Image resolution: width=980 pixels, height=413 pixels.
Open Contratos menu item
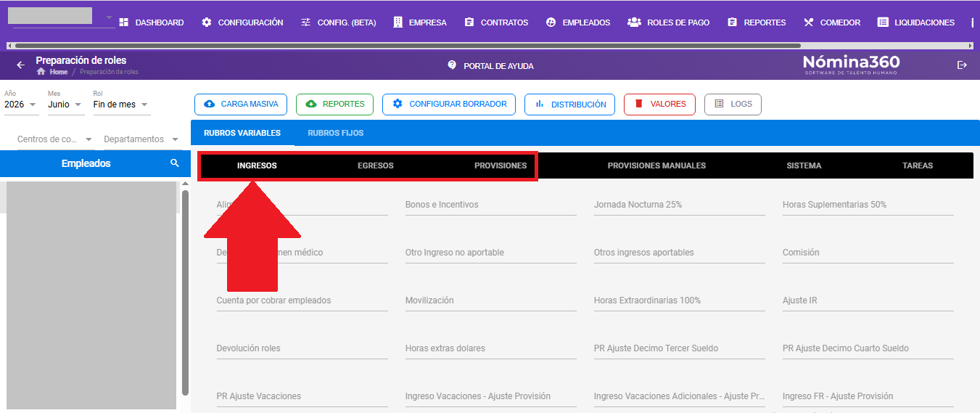tap(496, 23)
